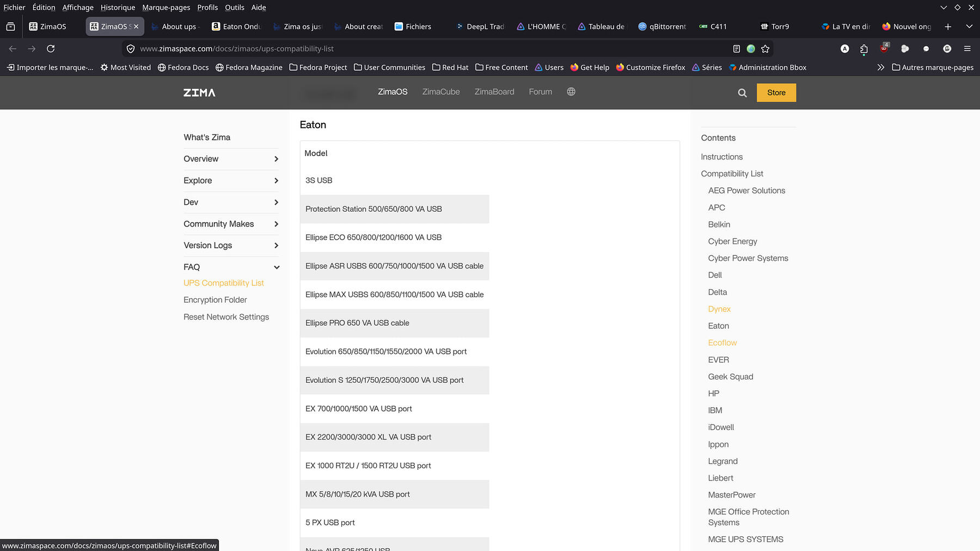Viewport: 980px width, 551px height.
Task: Switch to the Fichiers tab
Action: point(418,27)
